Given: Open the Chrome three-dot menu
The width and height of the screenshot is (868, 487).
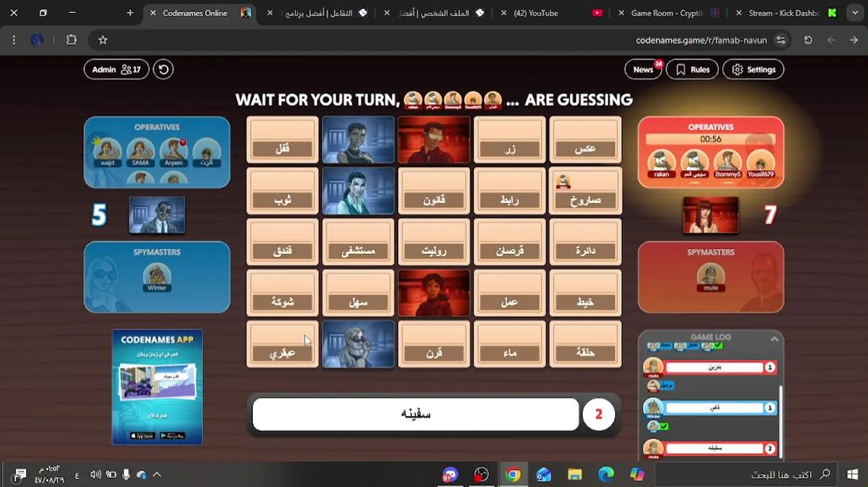Looking at the screenshot, I should pos(14,40).
